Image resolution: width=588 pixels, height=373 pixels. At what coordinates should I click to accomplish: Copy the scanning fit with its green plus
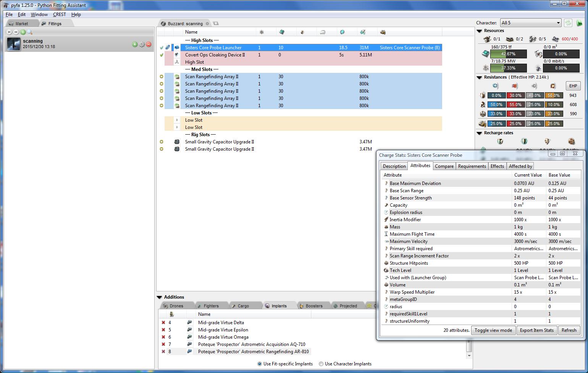(135, 44)
